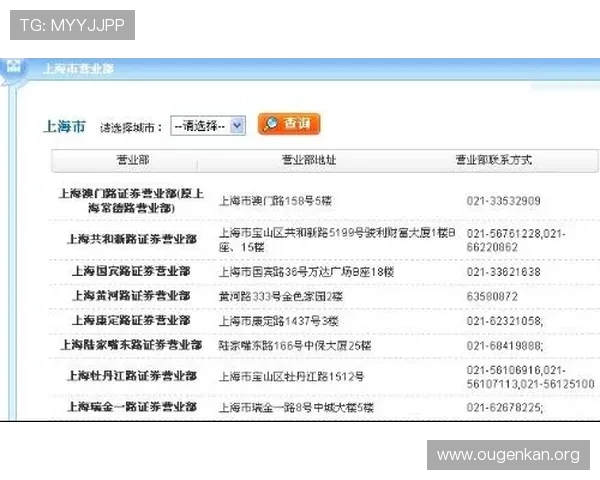
Task: Click phone number 021-62321058
Action: pyautogui.click(x=505, y=321)
